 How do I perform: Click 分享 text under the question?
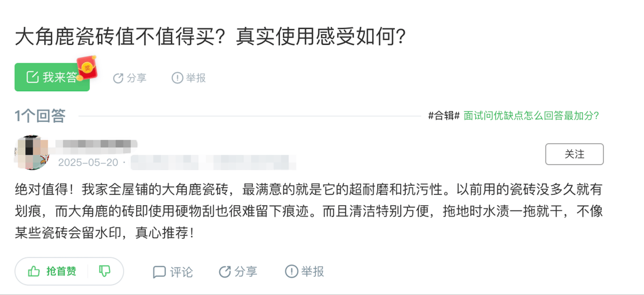[136, 78]
